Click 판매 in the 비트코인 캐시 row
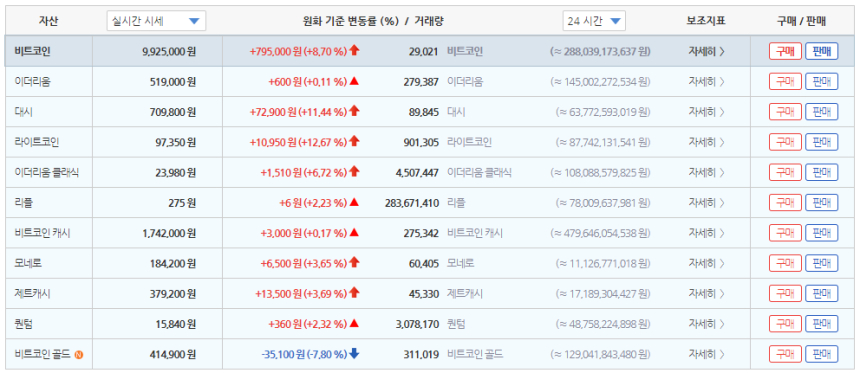Image resolution: width=860 pixels, height=373 pixels. point(822,233)
